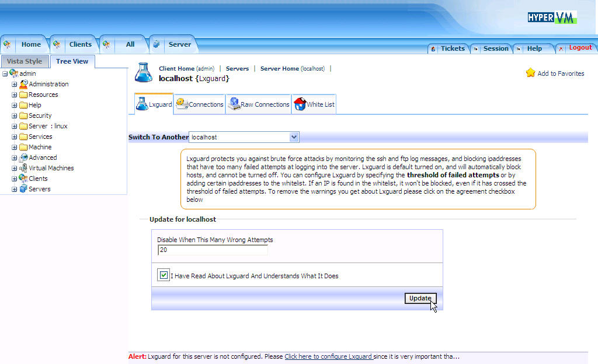
Task: Uncheck the I Have Read About Lxguard checkbox
Action: (x=164, y=275)
